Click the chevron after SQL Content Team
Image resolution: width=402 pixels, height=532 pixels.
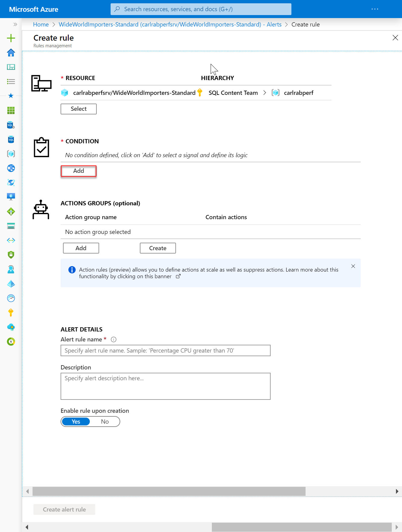coord(265,93)
